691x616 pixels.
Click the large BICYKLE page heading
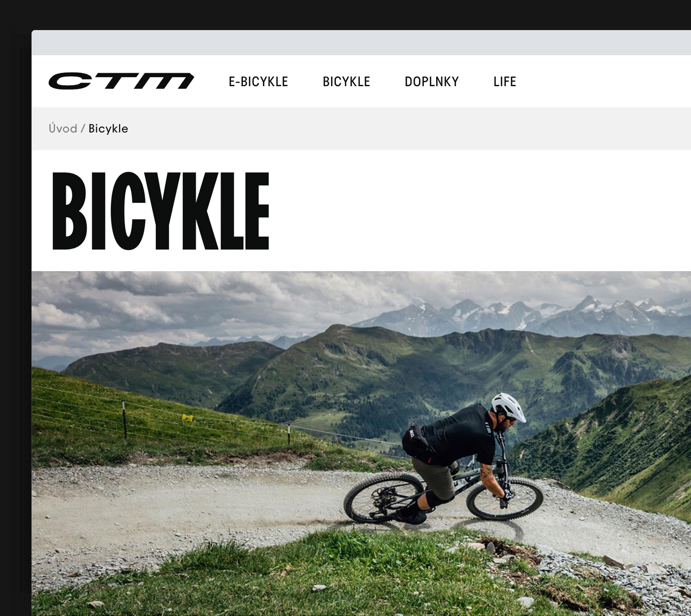click(160, 211)
